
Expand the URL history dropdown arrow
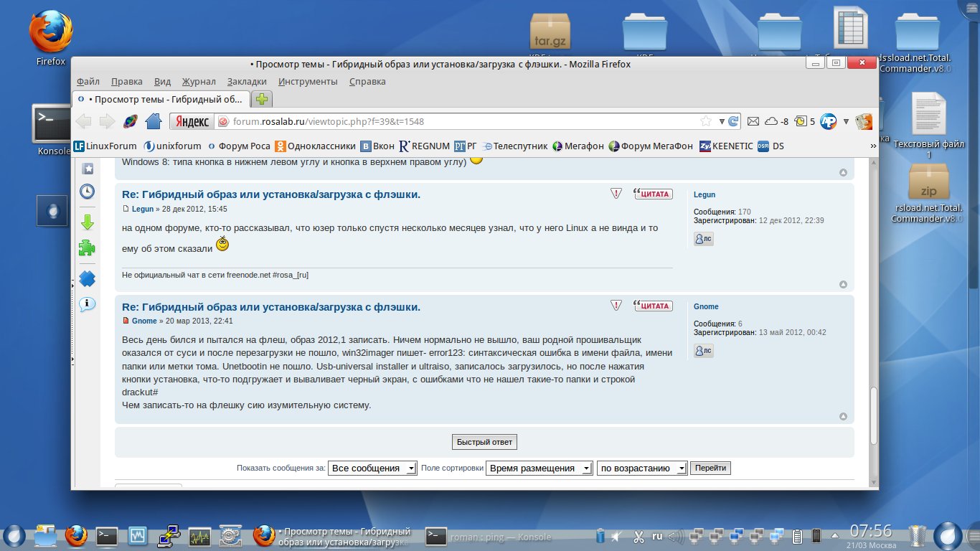point(721,121)
